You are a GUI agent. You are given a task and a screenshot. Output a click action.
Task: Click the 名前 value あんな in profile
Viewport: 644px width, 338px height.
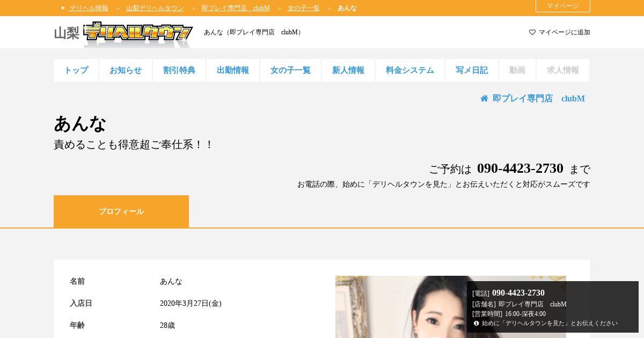pos(171,282)
